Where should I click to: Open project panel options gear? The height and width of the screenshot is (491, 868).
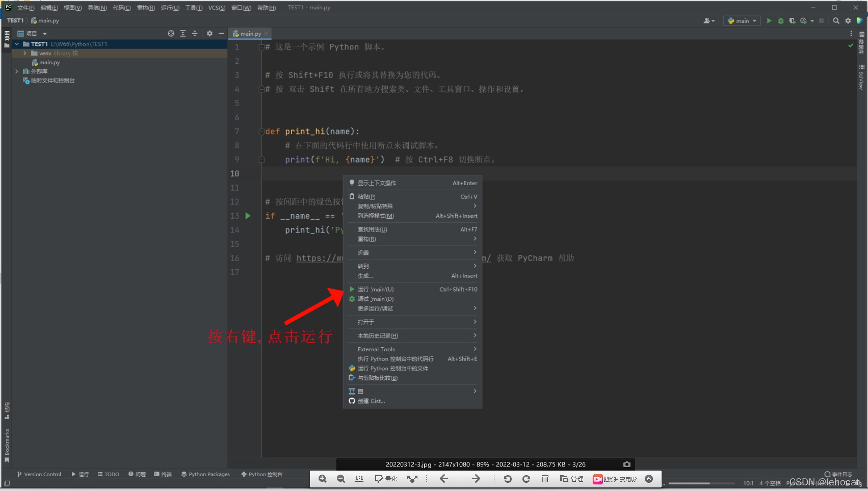[x=209, y=34]
